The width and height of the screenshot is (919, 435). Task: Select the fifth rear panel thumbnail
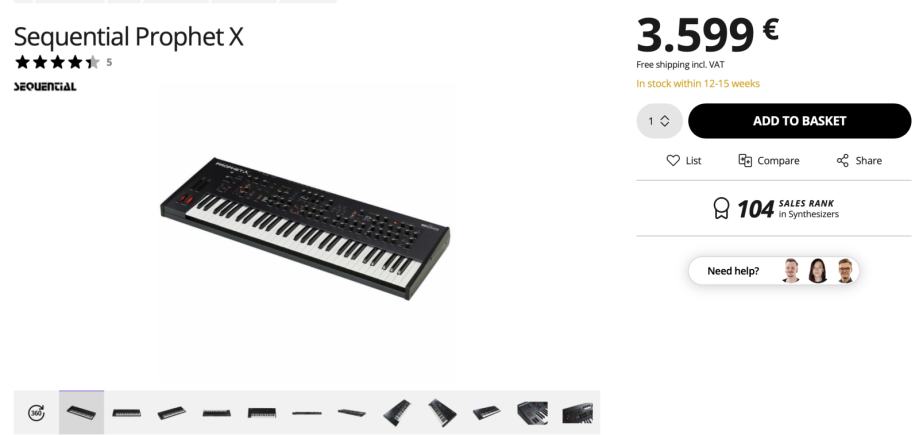click(x=262, y=413)
